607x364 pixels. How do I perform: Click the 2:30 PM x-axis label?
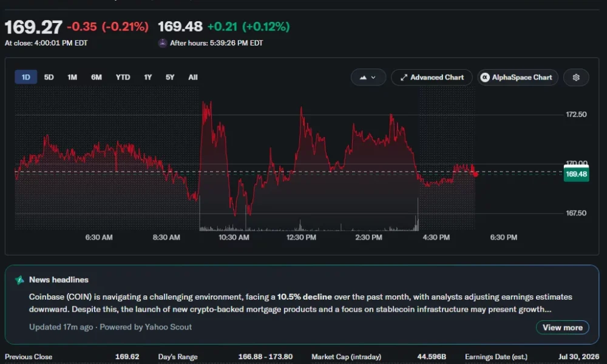[368, 237]
